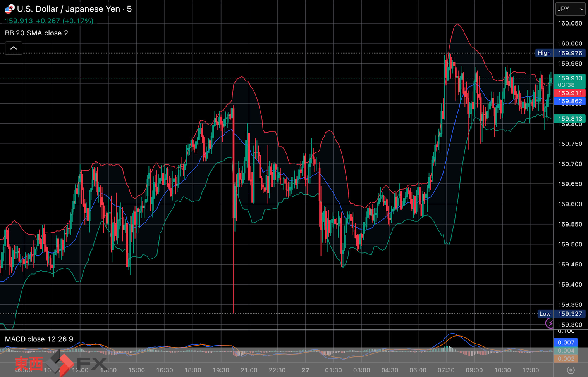Image resolution: width=588 pixels, height=377 pixels.
Task: Click the USD/JPY flag pair icon
Action: tap(9, 9)
